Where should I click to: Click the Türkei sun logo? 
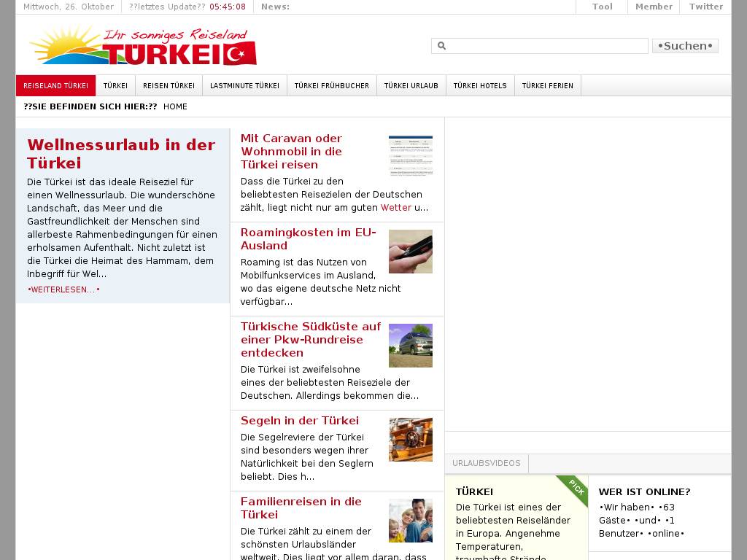(142, 46)
